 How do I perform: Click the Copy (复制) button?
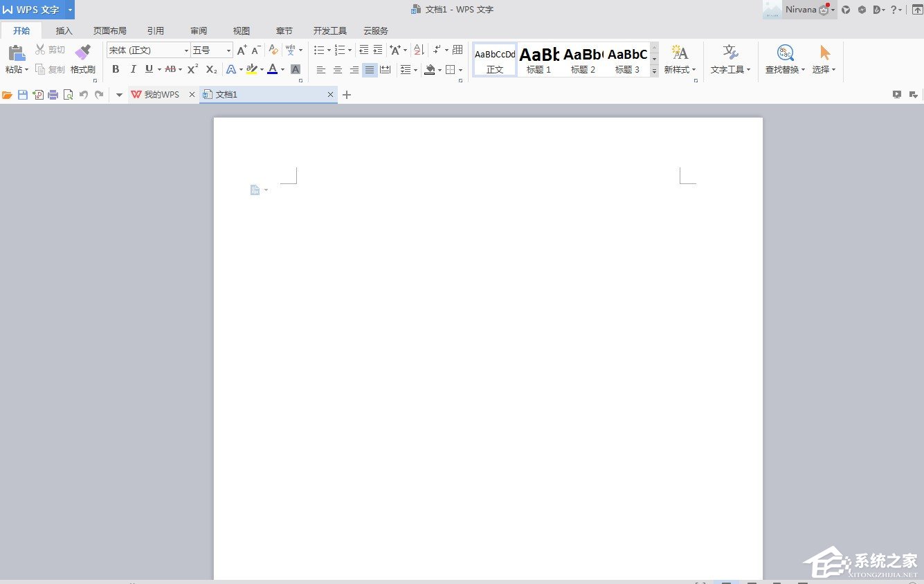(50, 69)
